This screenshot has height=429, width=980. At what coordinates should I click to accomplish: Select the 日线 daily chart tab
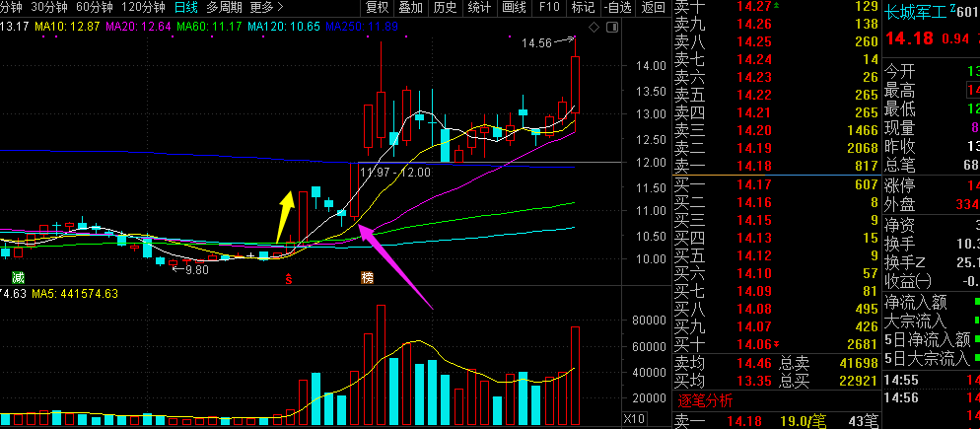tap(185, 8)
